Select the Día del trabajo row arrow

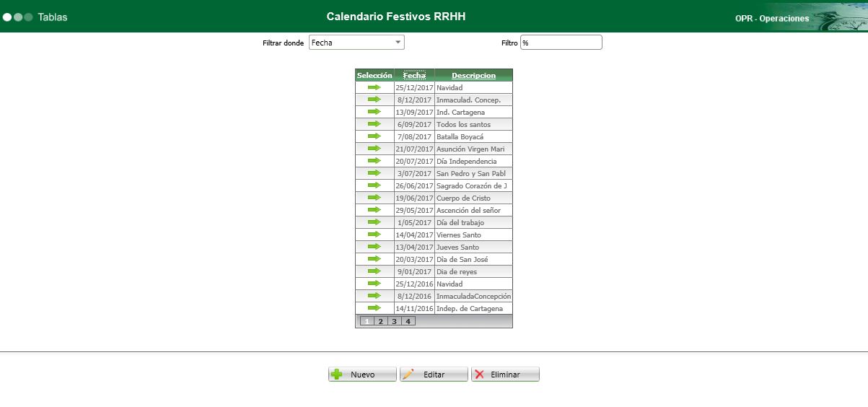point(374,222)
